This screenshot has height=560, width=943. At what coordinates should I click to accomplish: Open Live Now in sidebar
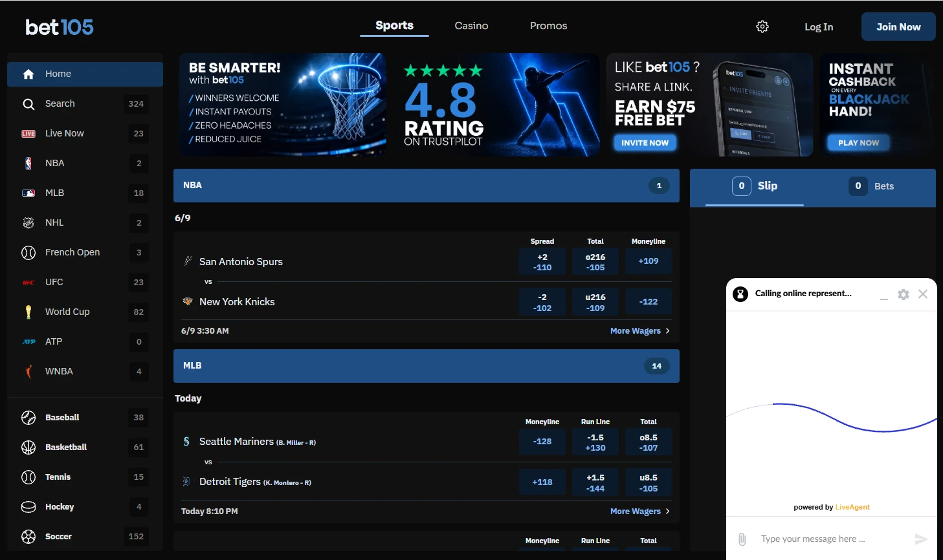point(85,134)
